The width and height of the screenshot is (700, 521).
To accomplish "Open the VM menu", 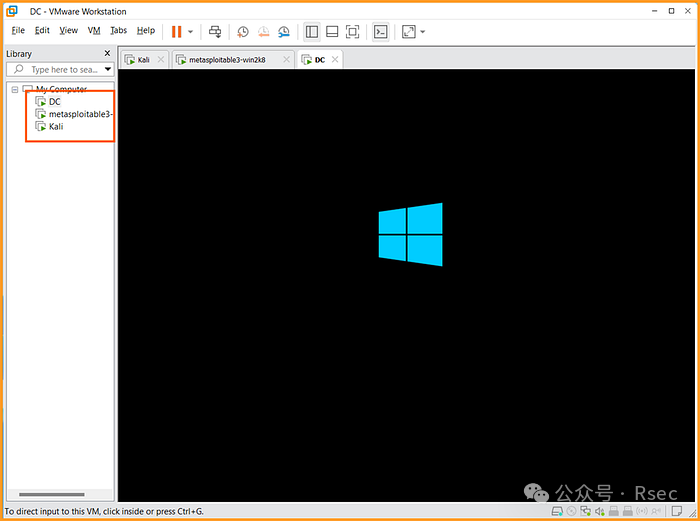I will [x=94, y=31].
